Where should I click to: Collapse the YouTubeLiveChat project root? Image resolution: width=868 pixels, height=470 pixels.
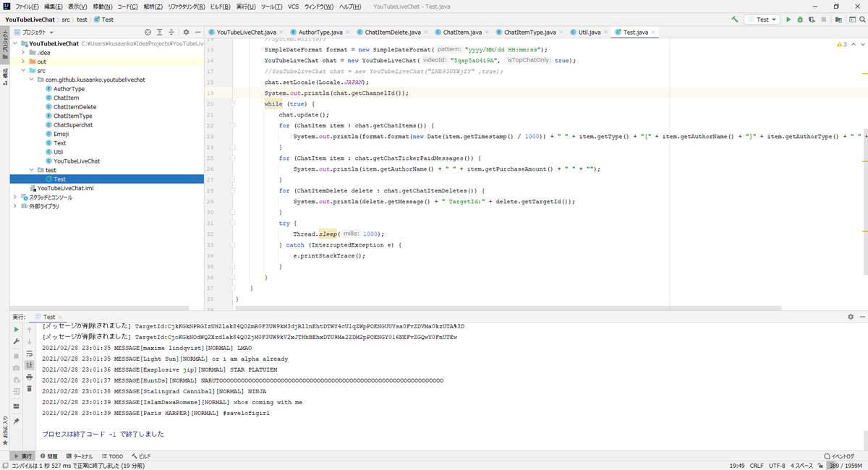pos(16,43)
